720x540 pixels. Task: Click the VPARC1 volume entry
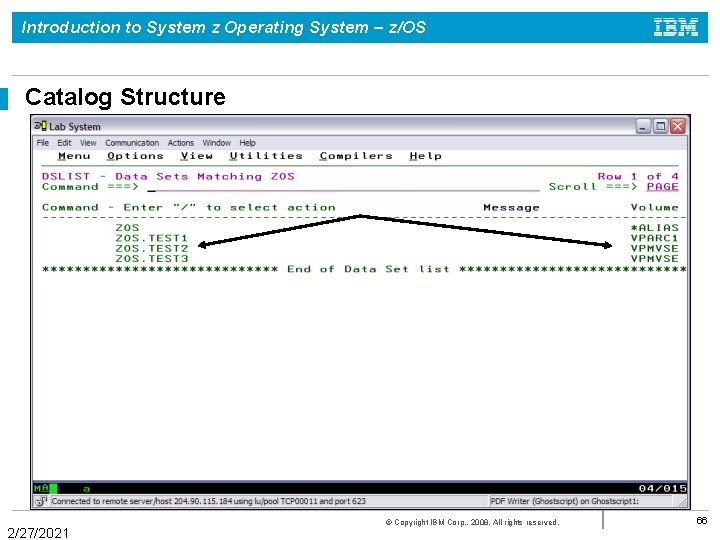(654, 238)
